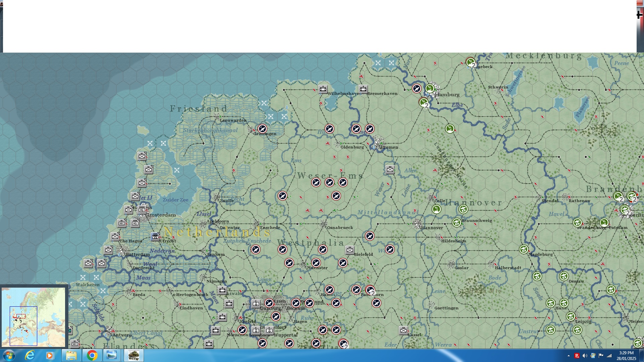Show hidden system tray icons

tap(569, 356)
